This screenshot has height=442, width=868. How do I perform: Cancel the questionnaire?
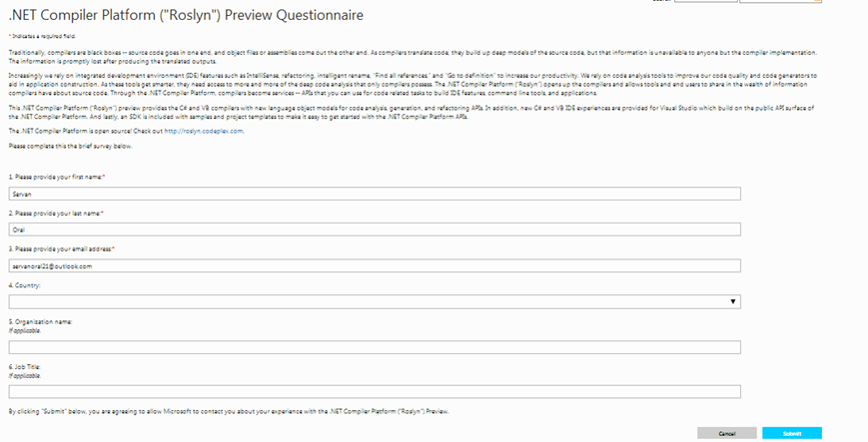tap(727, 433)
